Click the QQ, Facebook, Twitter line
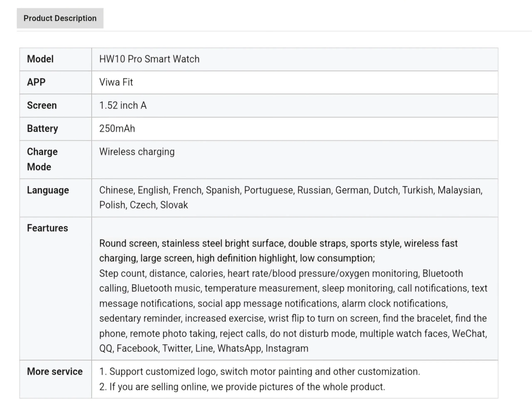The width and height of the screenshot is (532, 406). 204,348
